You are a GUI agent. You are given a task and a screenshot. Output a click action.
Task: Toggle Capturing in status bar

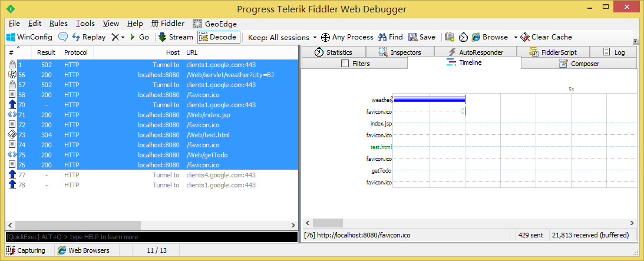point(26,250)
